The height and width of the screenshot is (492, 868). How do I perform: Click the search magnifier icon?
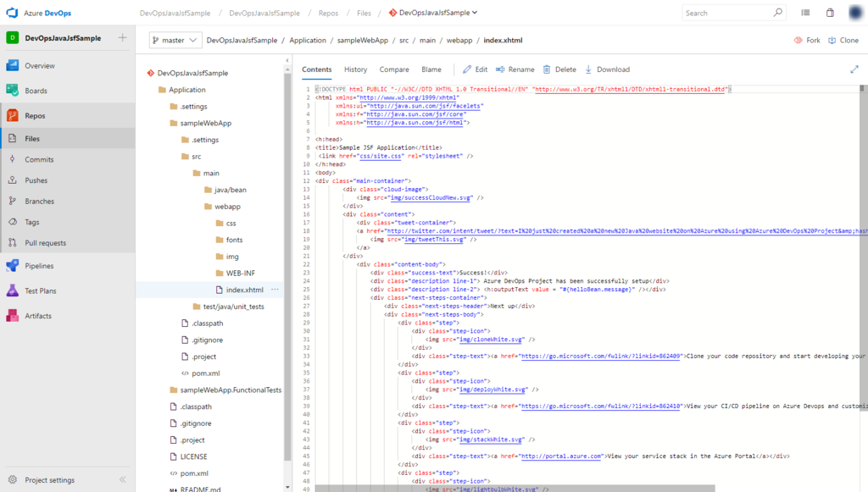(x=777, y=13)
